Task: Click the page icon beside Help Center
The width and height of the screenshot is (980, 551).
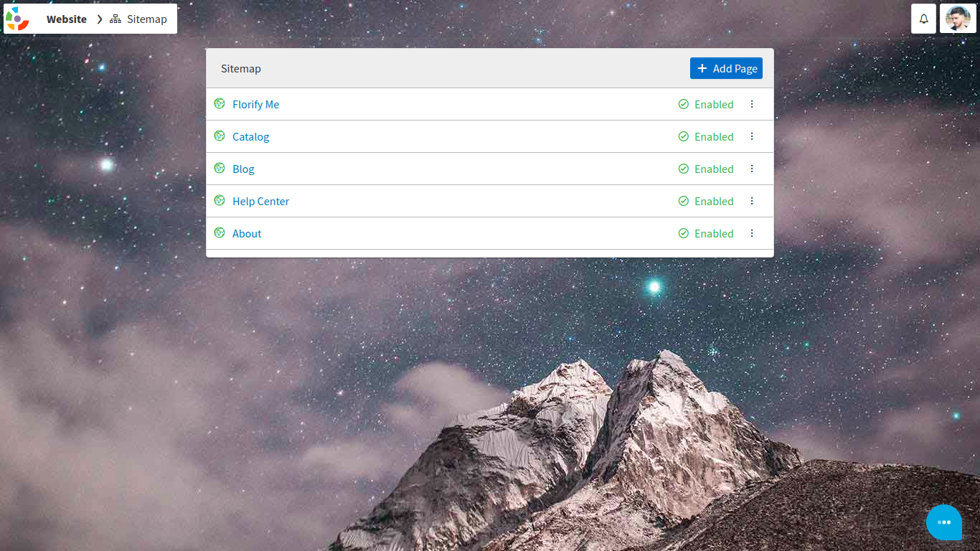Action: (x=220, y=200)
